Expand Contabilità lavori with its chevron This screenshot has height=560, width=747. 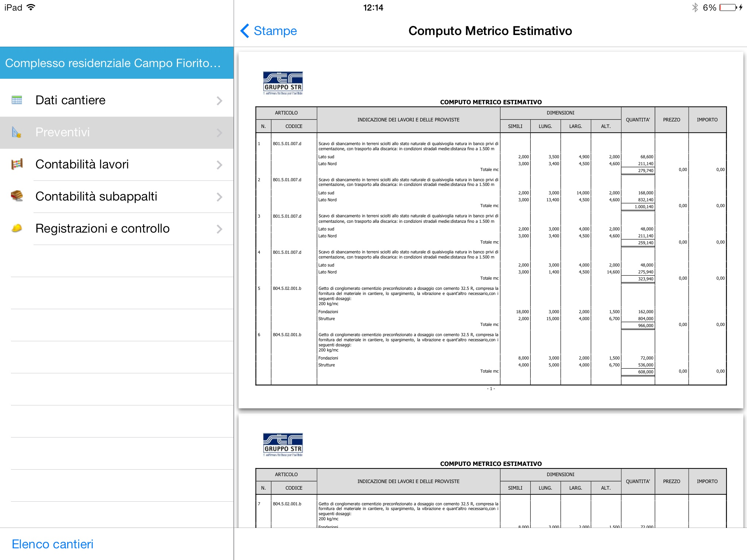click(x=219, y=165)
